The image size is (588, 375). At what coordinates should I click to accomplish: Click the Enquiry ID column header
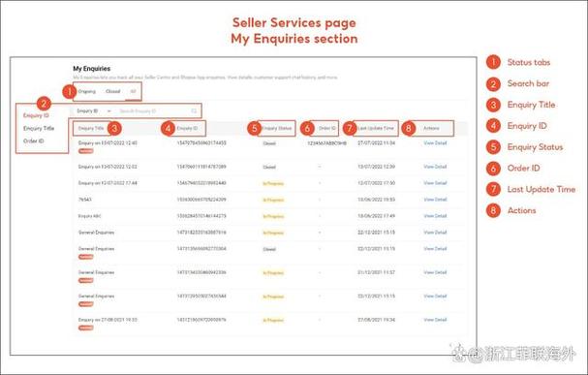coord(187,128)
